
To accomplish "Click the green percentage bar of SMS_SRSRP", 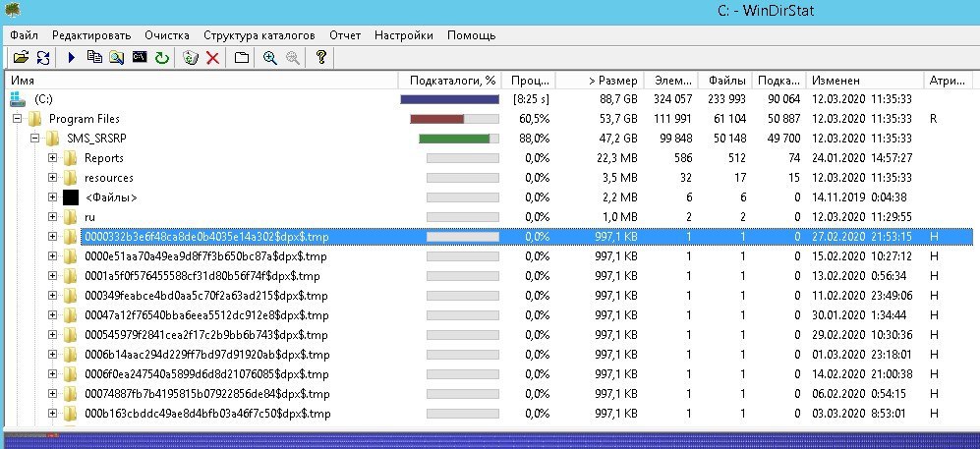I will (x=454, y=138).
